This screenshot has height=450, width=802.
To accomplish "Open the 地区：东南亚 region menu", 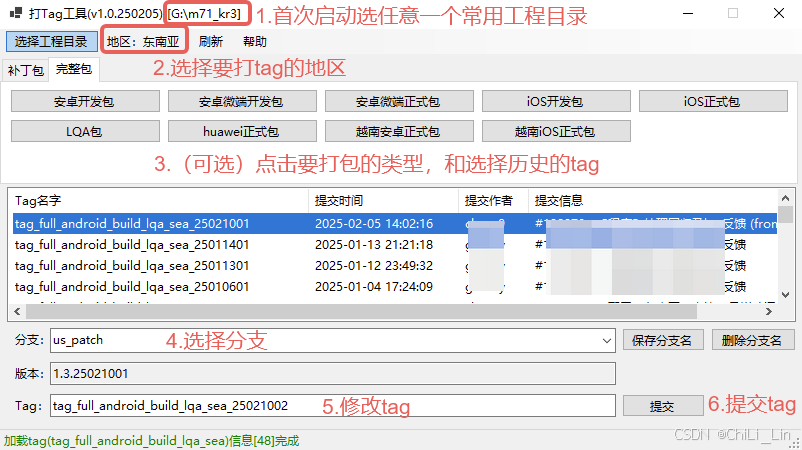I will point(144,41).
